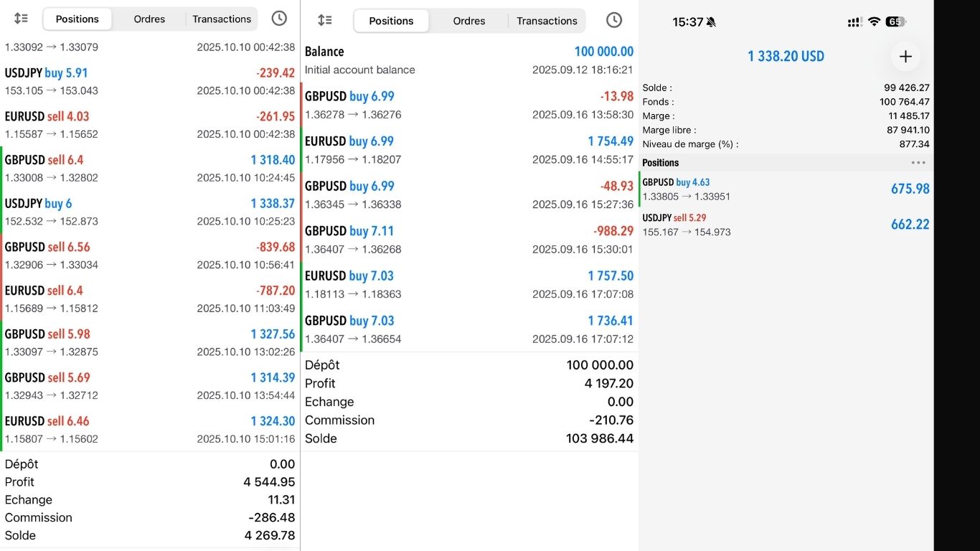980x551 pixels.
Task: Tap the 1 338.20 USD total profit header
Action: (x=786, y=56)
